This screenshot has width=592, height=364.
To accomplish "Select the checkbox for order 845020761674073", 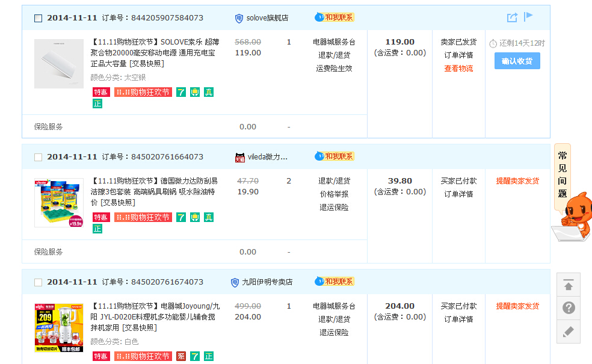I will coord(38,282).
